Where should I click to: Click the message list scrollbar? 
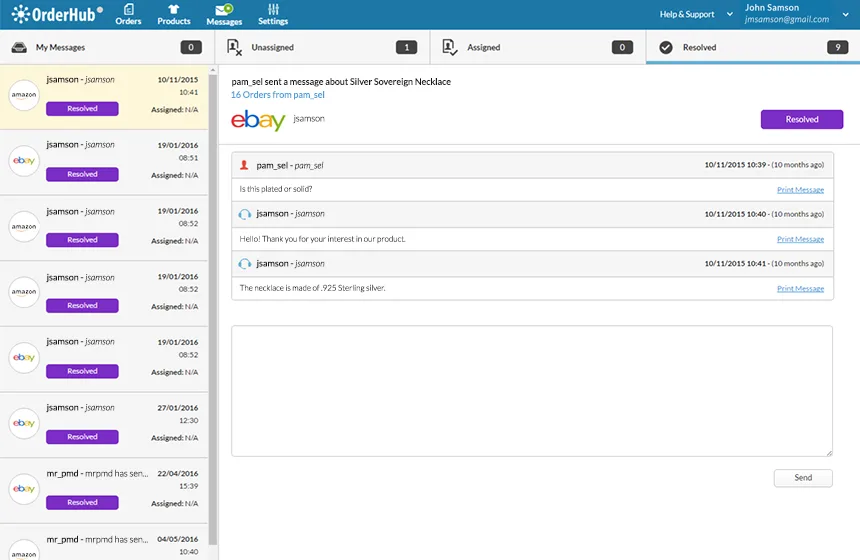pos(213,310)
